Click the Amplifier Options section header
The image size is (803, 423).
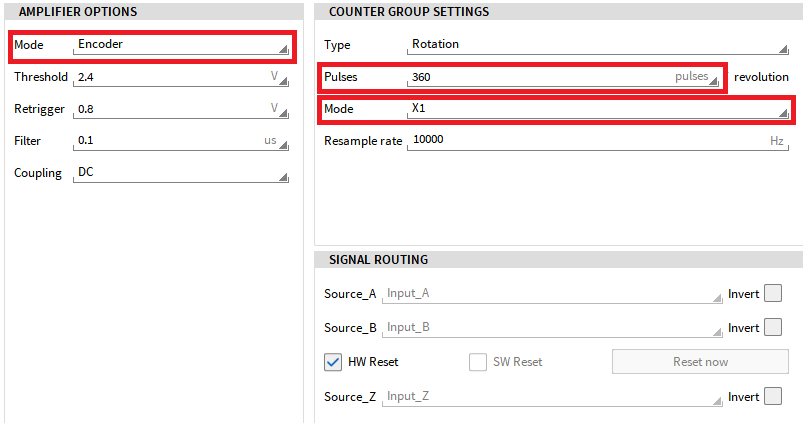[78, 12]
